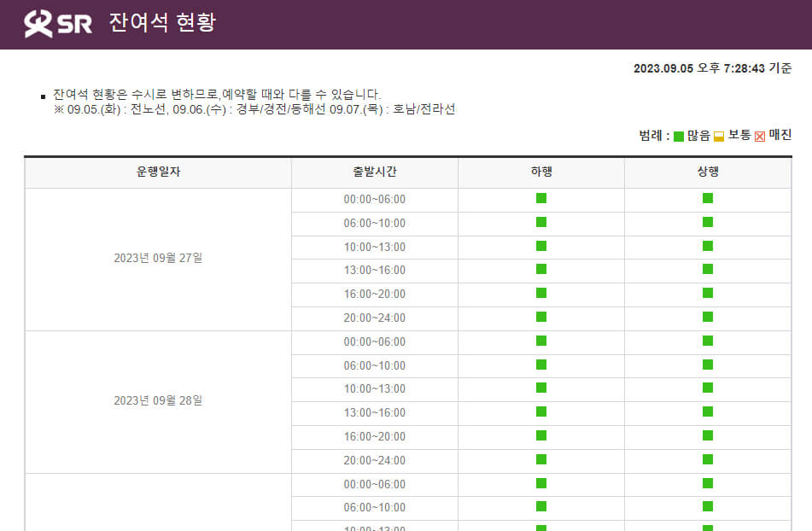Viewport: 812px width, 531px height.
Task: Click the 2023년 09월 27일 date cell
Action: (x=157, y=258)
